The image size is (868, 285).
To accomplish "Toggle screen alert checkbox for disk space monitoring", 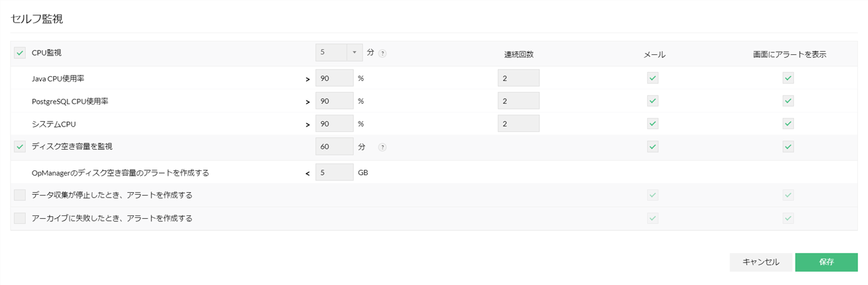I will pyautogui.click(x=788, y=146).
